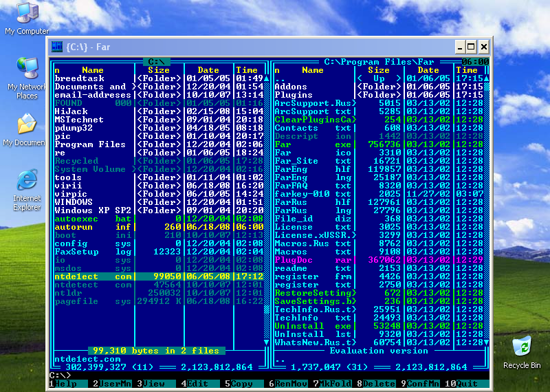Select the Program Files folder in left panel
Viewport: 550px width, 392px height.
(x=159, y=144)
